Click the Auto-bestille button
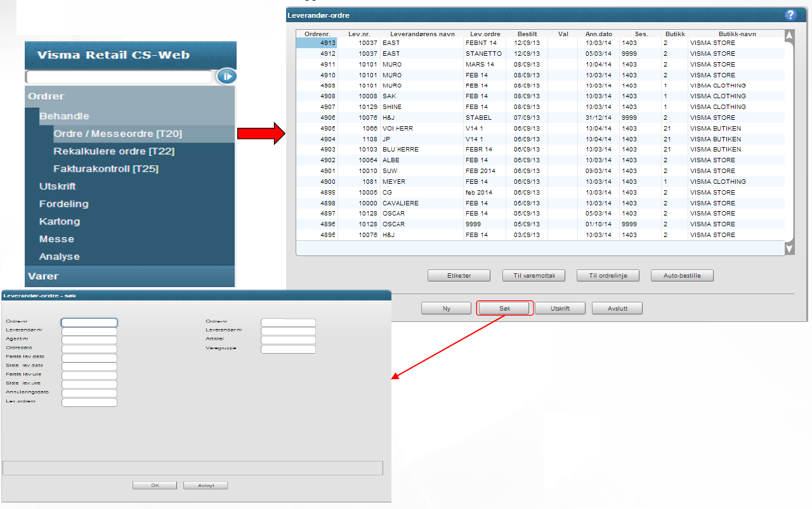The image size is (812, 509). pos(682,276)
